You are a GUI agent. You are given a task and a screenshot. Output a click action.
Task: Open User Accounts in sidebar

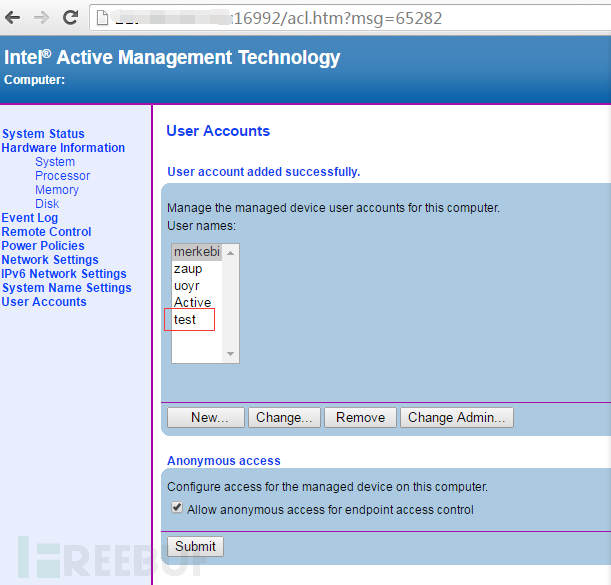pos(44,302)
